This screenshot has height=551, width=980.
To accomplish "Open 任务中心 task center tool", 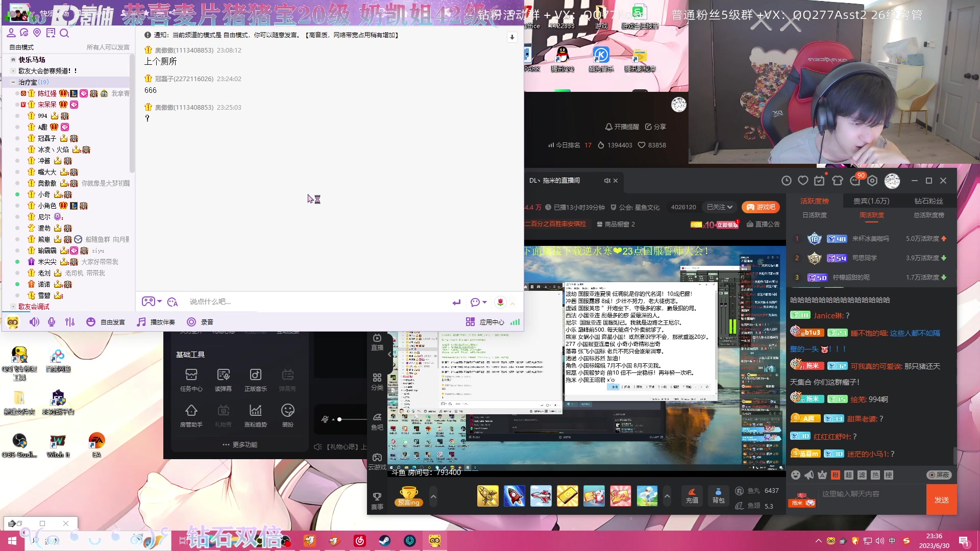I will 191,380.
